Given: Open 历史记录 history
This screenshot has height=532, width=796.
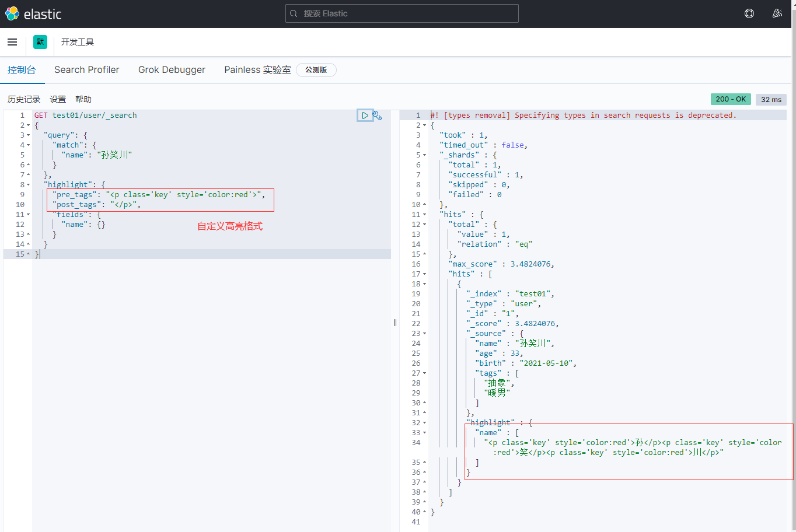Looking at the screenshot, I should pos(24,99).
